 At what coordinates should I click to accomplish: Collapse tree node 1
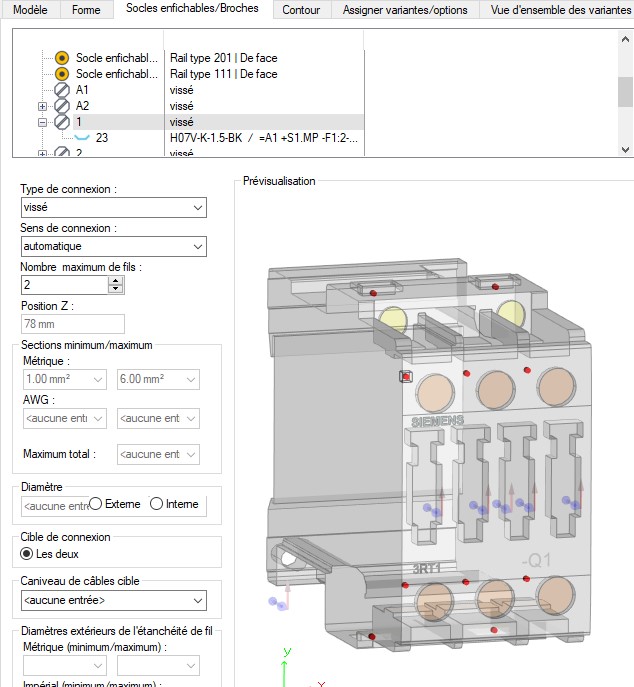(42, 122)
